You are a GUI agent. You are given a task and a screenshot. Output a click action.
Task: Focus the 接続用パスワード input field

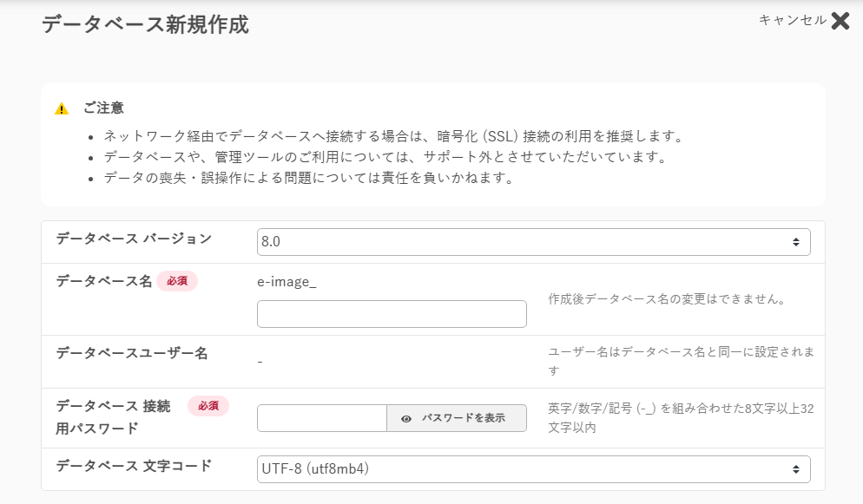click(321, 418)
